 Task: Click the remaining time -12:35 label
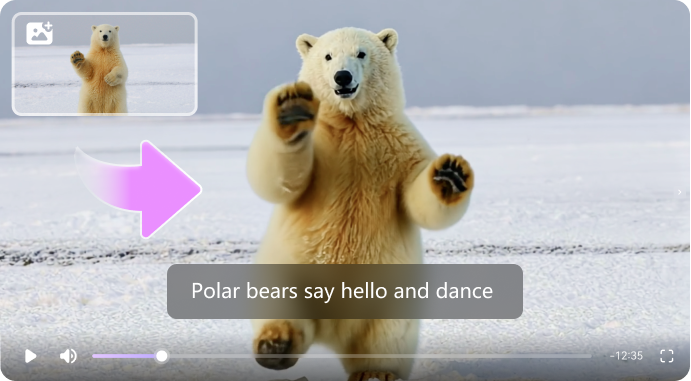(x=626, y=356)
